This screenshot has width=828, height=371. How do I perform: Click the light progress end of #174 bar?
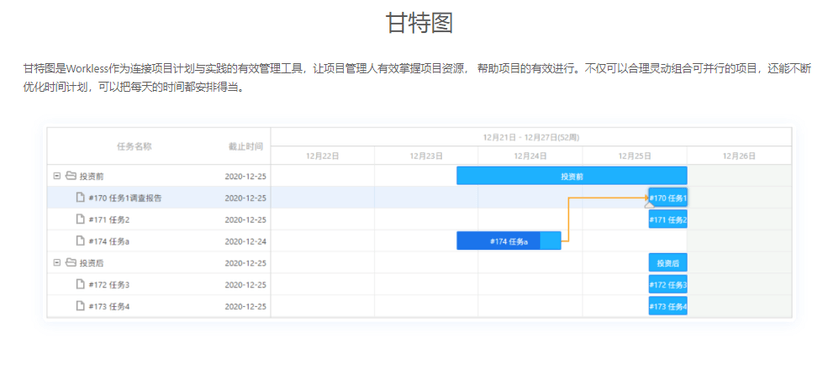point(551,241)
